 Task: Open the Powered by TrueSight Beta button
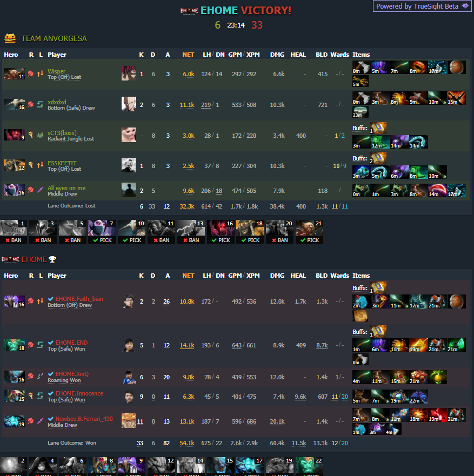422,6
